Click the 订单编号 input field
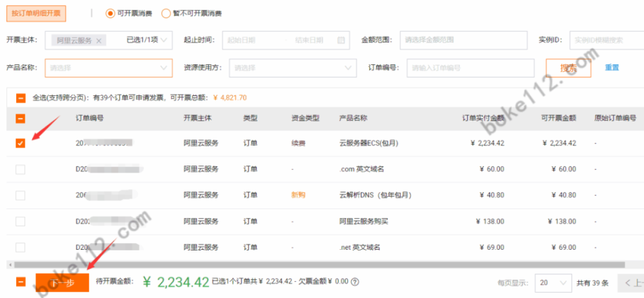 (471, 68)
